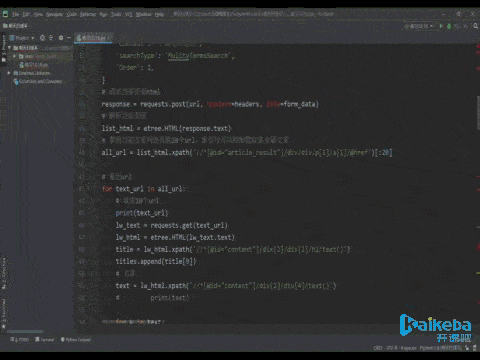Click the Debug bug icon
The image size is (480, 360).
(x=449, y=26)
